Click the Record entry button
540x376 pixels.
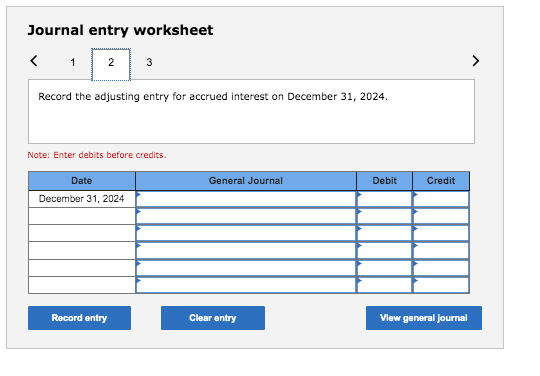[x=80, y=318]
